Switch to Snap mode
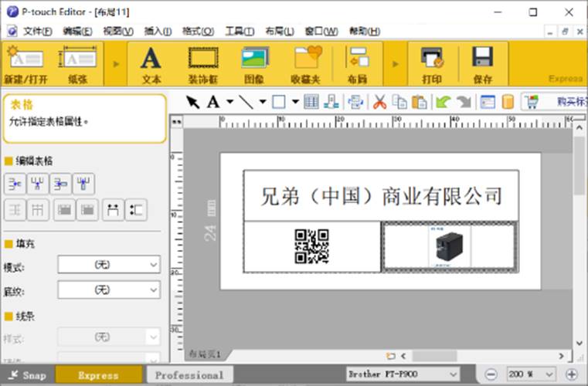Viewport: 588px width, 386px height. click(27, 374)
